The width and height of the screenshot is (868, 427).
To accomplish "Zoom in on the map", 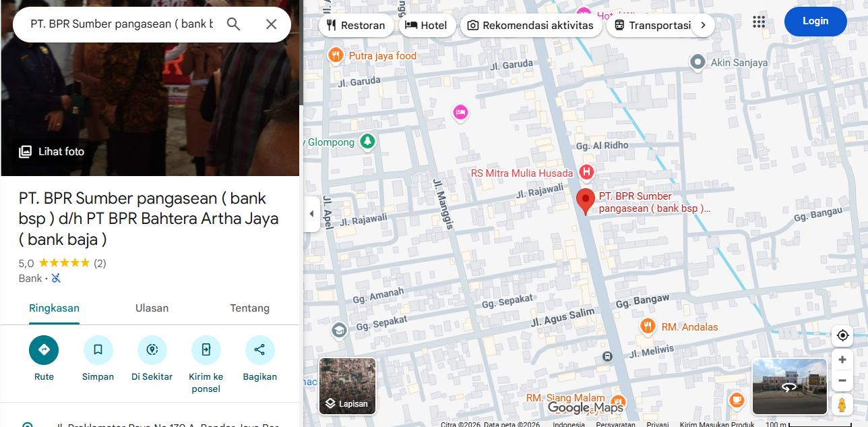I will click(x=842, y=360).
